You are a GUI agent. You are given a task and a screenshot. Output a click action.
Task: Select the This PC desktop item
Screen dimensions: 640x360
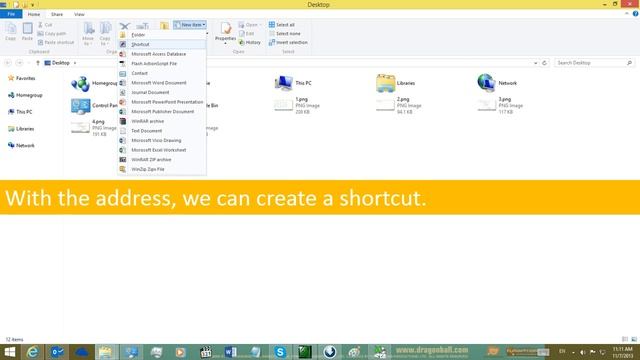click(293, 83)
